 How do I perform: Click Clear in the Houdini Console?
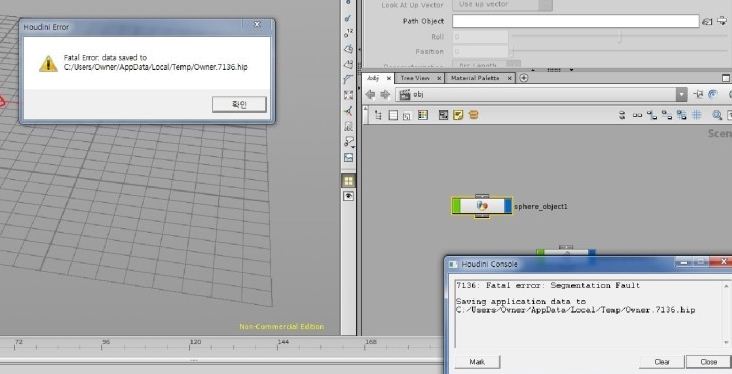click(x=662, y=362)
